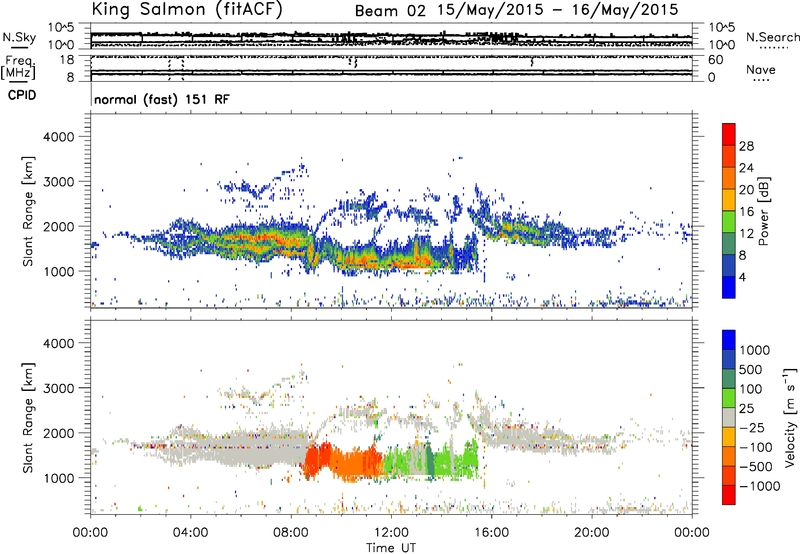Click the 12 dB tick on power color bar
Screen dimensions: 800x554
pos(746,234)
